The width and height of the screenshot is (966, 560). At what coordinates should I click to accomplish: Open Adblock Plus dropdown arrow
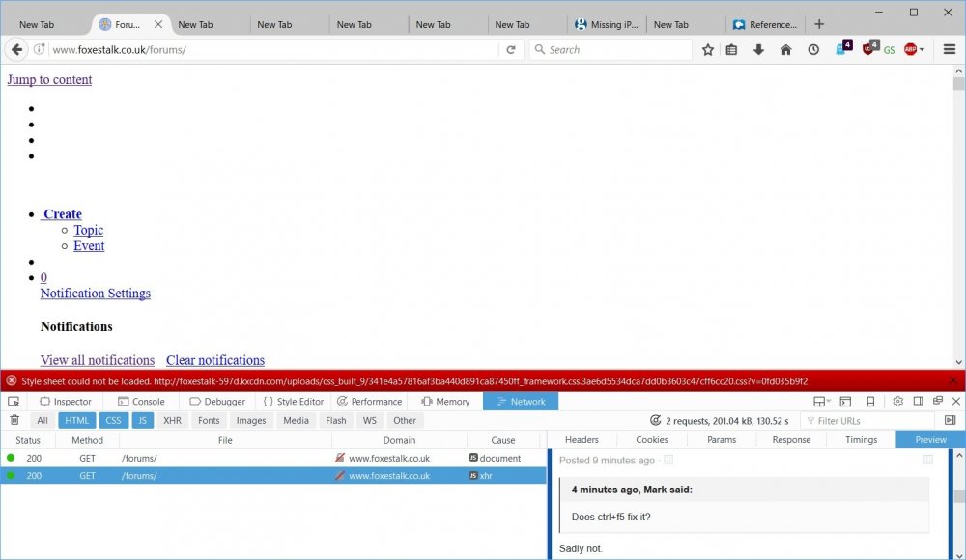[922, 50]
